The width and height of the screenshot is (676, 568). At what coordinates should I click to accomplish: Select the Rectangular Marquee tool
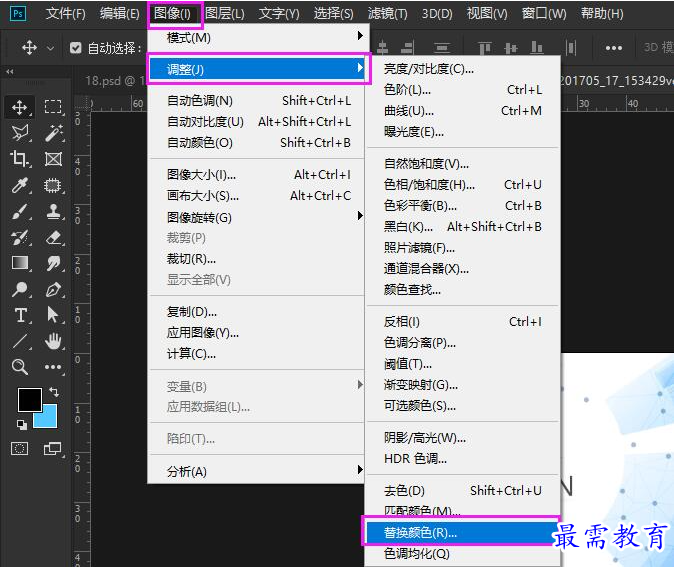[53, 107]
